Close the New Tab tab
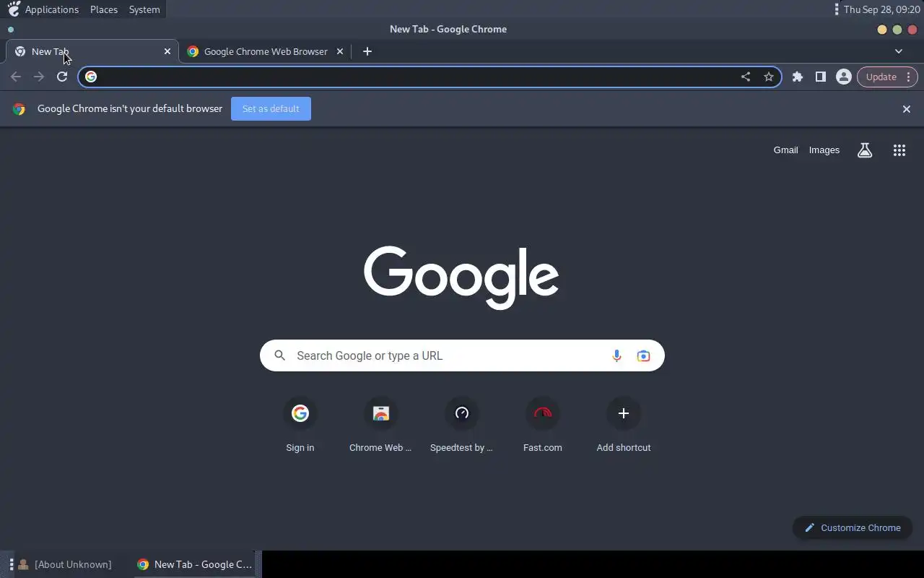The height and width of the screenshot is (578, 924). [167, 51]
